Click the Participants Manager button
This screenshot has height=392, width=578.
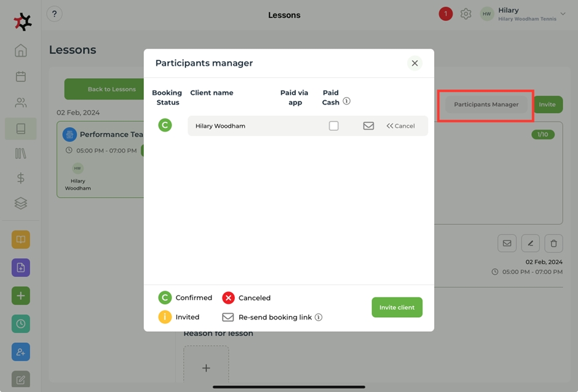click(486, 104)
